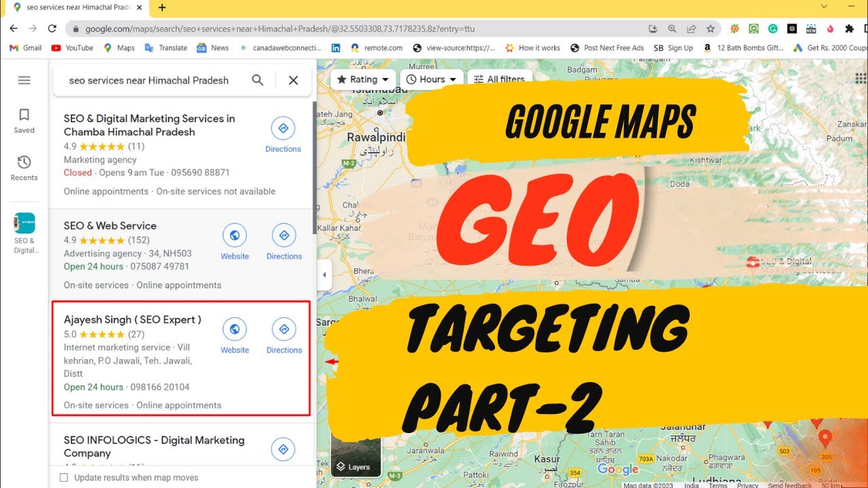Open the Hours filter dropdown
The width and height of the screenshot is (868, 488).
coord(432,79)
